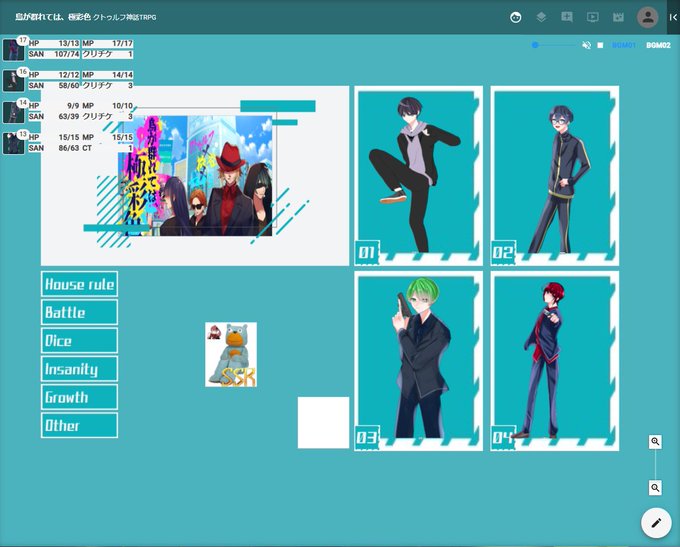This screenshot has width=680, height=547.
Task: Open the Battle panel
Action: coord(79,312)
